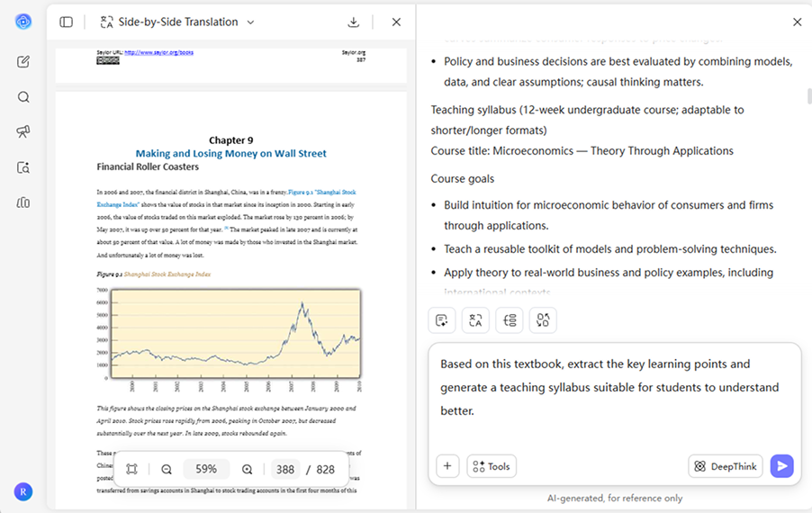This screenshot has height=513, width=812.
Task: Open the search icon in left sidebar
Action: pos(23,97)
